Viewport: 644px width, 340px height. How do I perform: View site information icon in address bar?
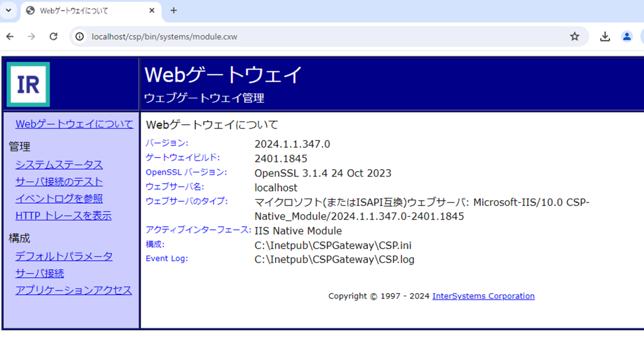click(x=80, y=37)
